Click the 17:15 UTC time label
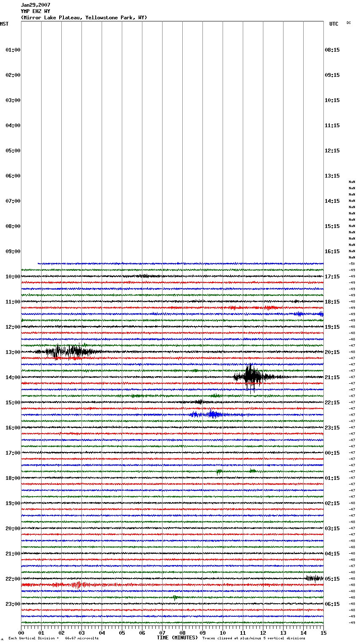This screenshot has height=644, width=357. tap(332, 277)
